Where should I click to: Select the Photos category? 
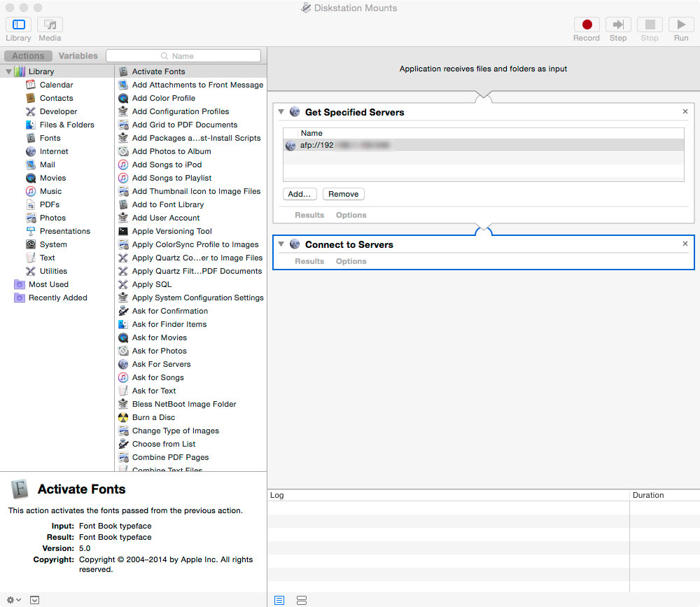[52, 218]
